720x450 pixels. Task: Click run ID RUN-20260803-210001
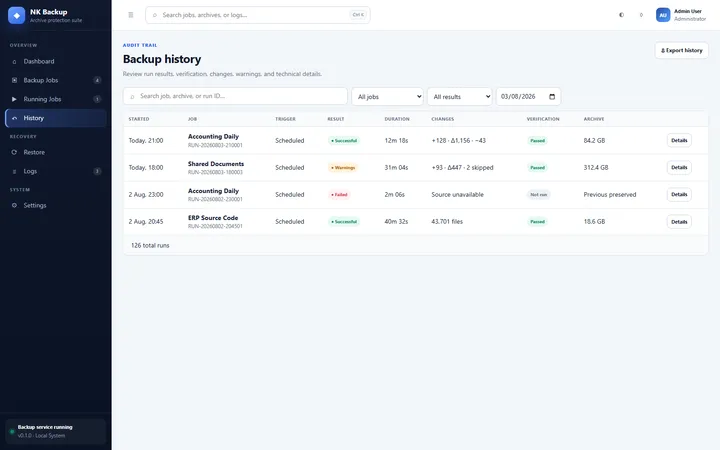point(215,145)
